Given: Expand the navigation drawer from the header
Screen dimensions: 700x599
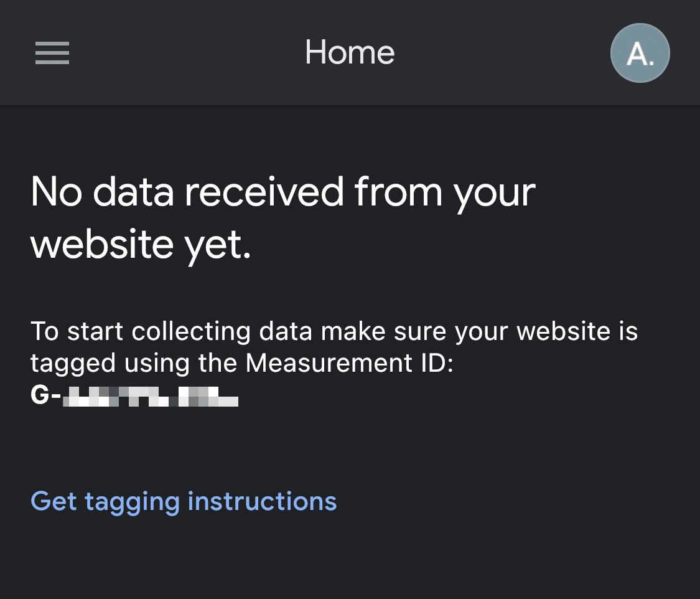Looking at the screenshot, I should [52, 53].
